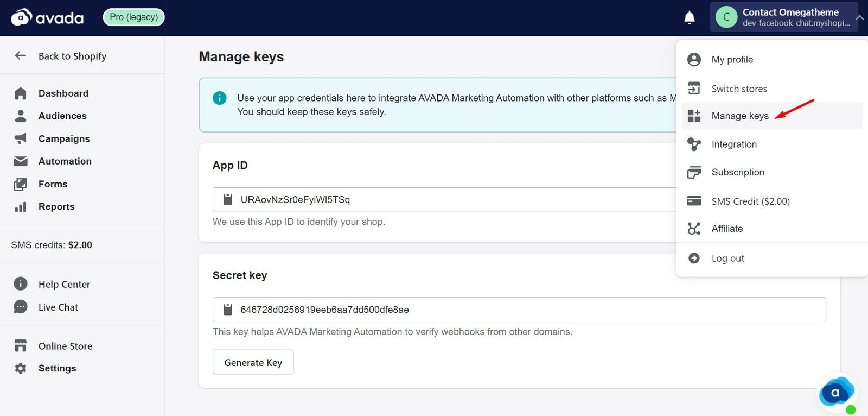Image resolution: width=868 pixels, height=416 pixels.
Task: Click the Back to Shopify arrow icon
Action: pos(21,55)
